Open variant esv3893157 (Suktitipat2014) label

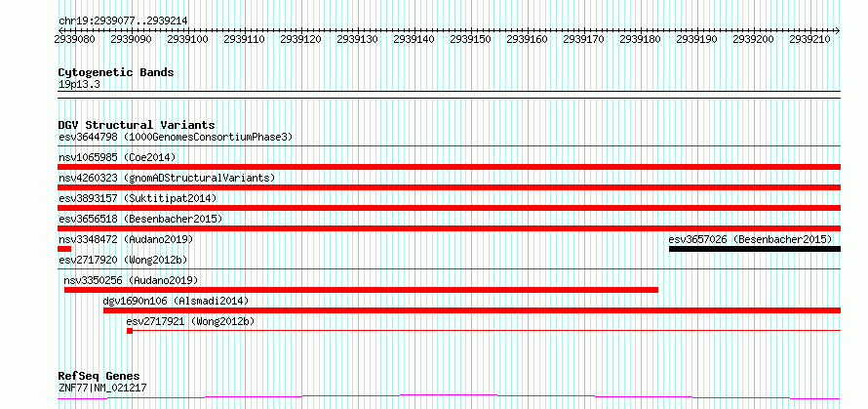(x=138, y=198)
